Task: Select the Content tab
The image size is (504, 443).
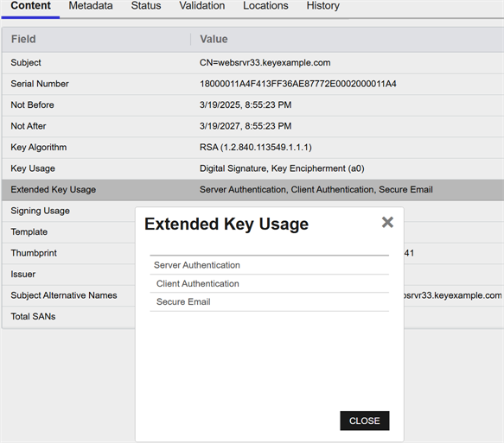Action: click(30, 6)
